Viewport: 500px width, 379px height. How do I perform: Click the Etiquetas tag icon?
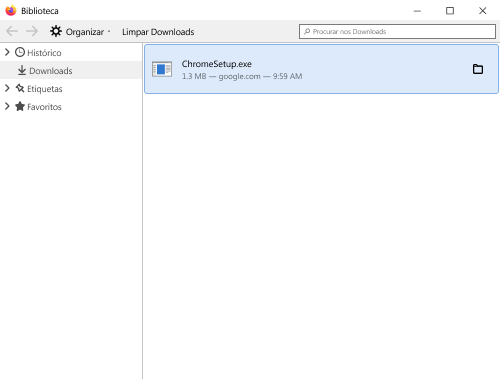click(x=20, y=88)
